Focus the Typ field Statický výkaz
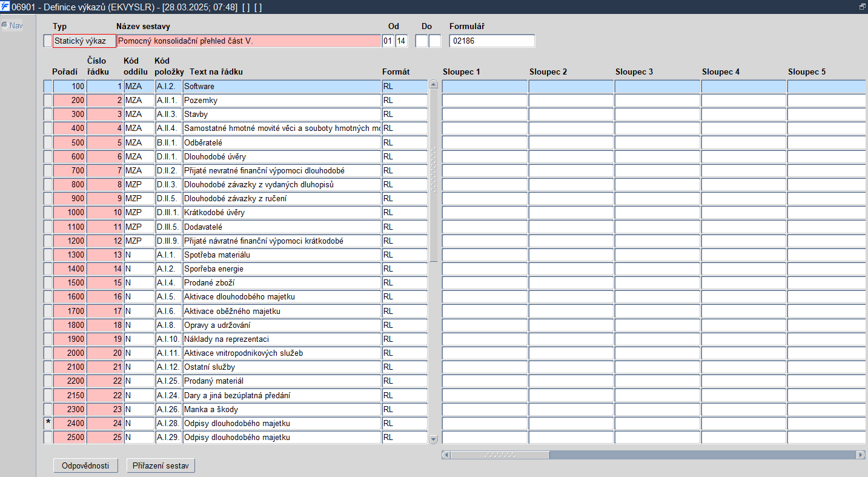Screen dimensions: 868x477 84,41
